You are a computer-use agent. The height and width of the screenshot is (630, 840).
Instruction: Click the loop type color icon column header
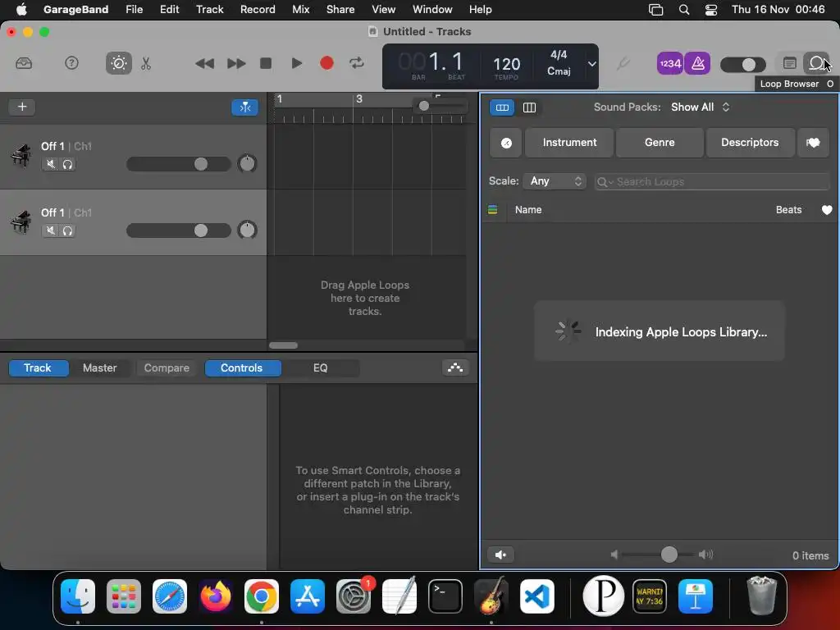493,210
